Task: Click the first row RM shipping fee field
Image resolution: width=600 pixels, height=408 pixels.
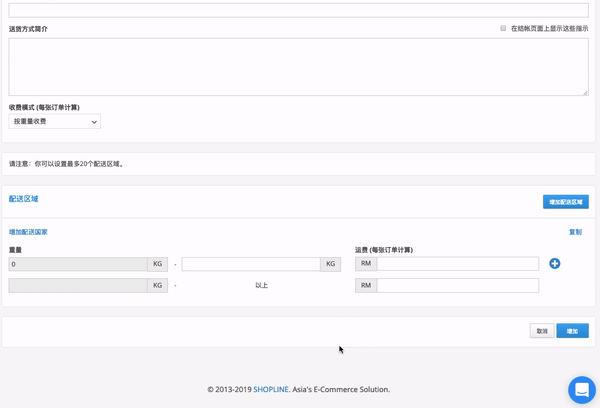Action: tap(458, 264)
